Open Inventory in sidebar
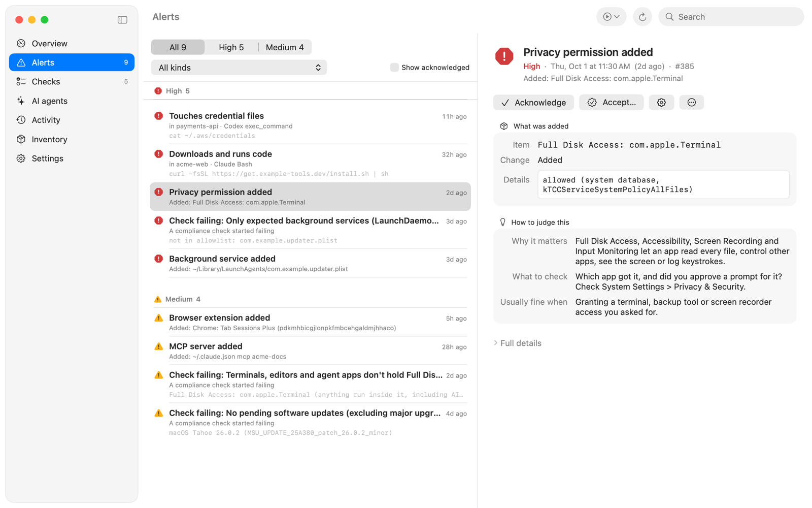Viewport: 812px width, 508px height. click(x=72, y=139)
